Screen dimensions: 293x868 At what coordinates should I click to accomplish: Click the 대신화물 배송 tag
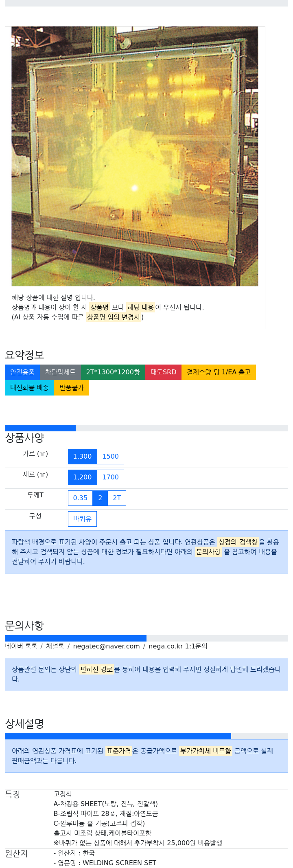[x=29, y=388]
